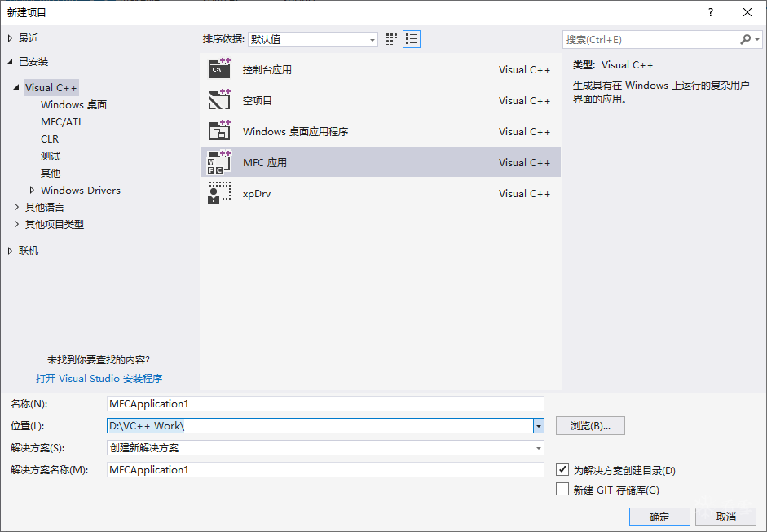The image size is (767, 532).
Task: Expand the 其他项目类型 node
Action: 16,224
